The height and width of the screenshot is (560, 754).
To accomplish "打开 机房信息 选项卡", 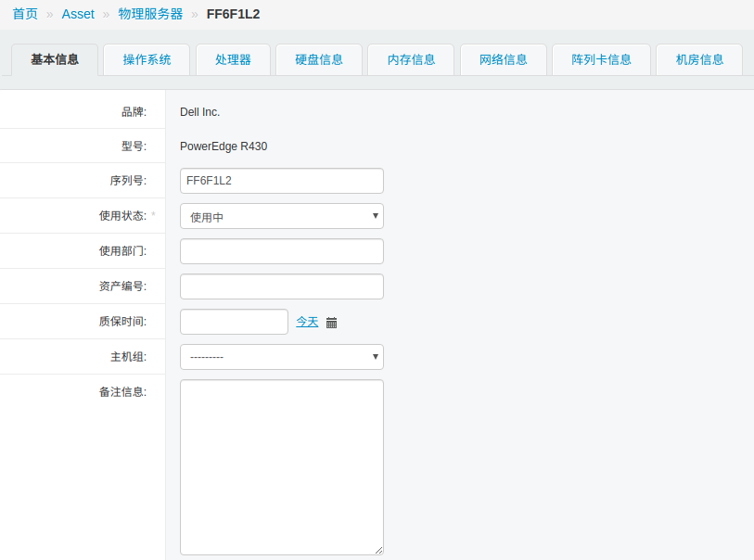I will [698, 58].
